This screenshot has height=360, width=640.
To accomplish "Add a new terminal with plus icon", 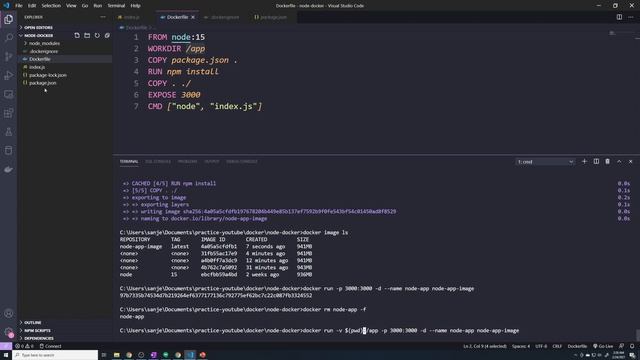I will tap(584, 162).
